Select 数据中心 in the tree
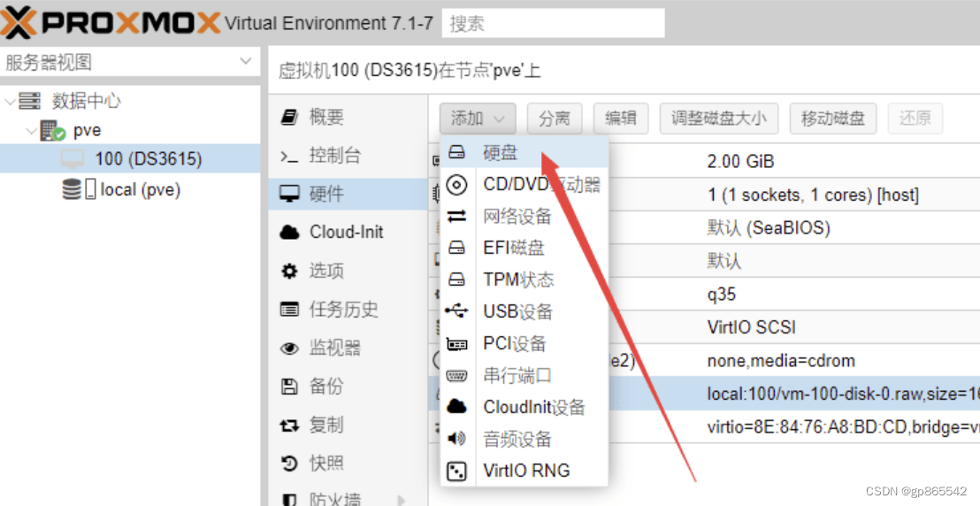Viewport: 980px width, 506px height. pyautogui.click(x=87, y=101)
